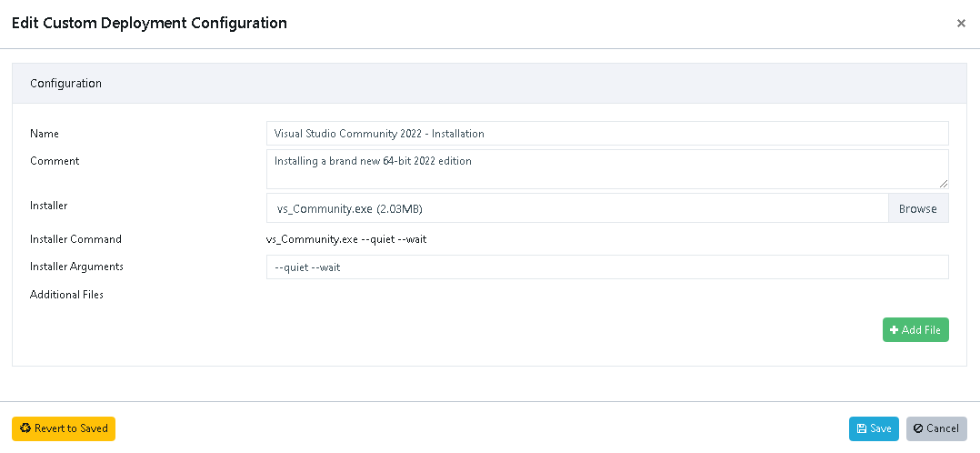Click the Configuration panel header

(x=489, y=83)
